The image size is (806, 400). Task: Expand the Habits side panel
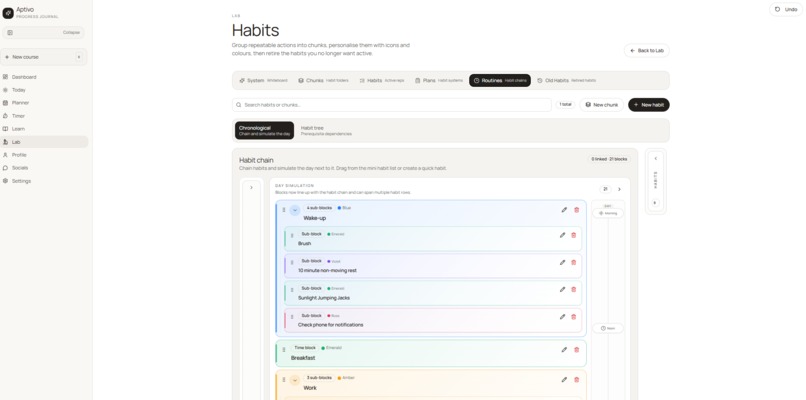point(655,158)
